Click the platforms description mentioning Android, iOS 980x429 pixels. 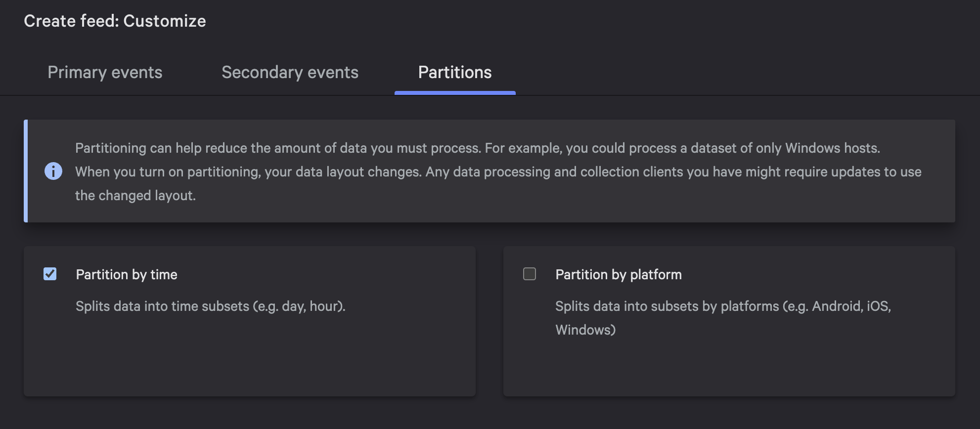723,306
